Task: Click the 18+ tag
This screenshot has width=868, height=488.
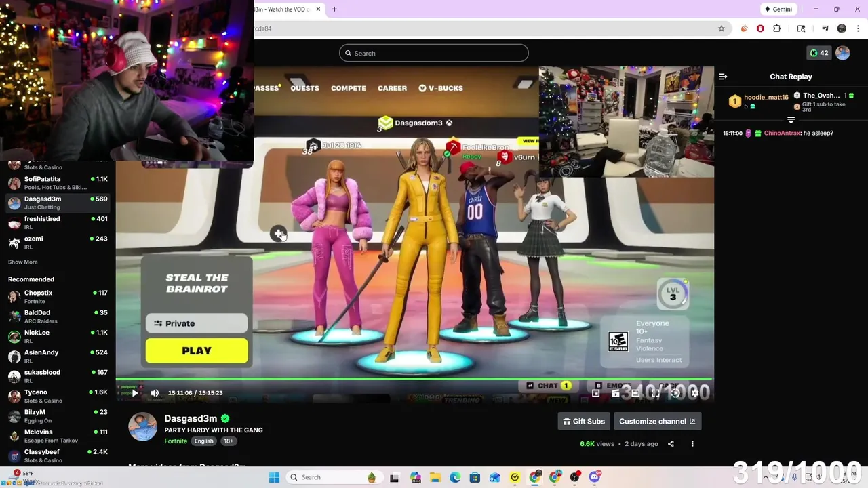Action: coord(229,441)
